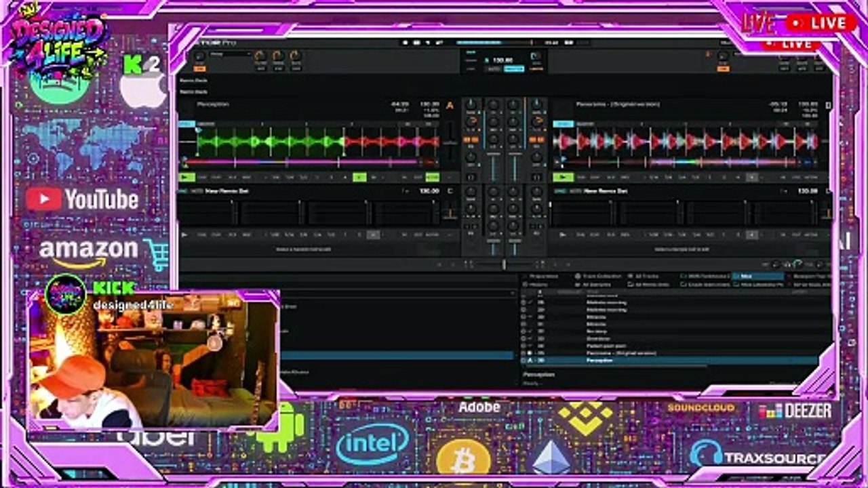
Task: Toggle the cyan MASTER clock button
Action: coord(514,68)
